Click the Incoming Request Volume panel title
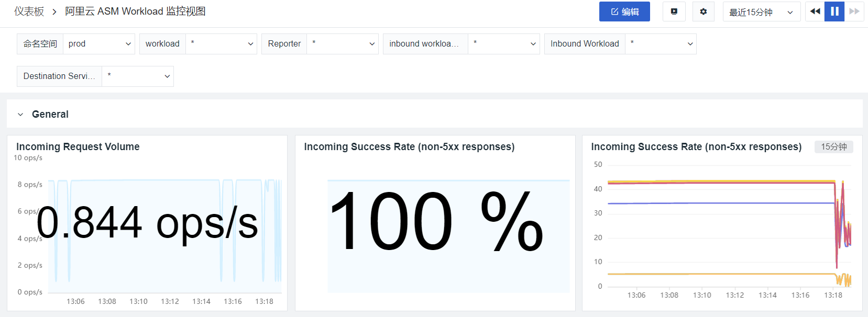This screenshot has width=868, height=317. (78, 147)
